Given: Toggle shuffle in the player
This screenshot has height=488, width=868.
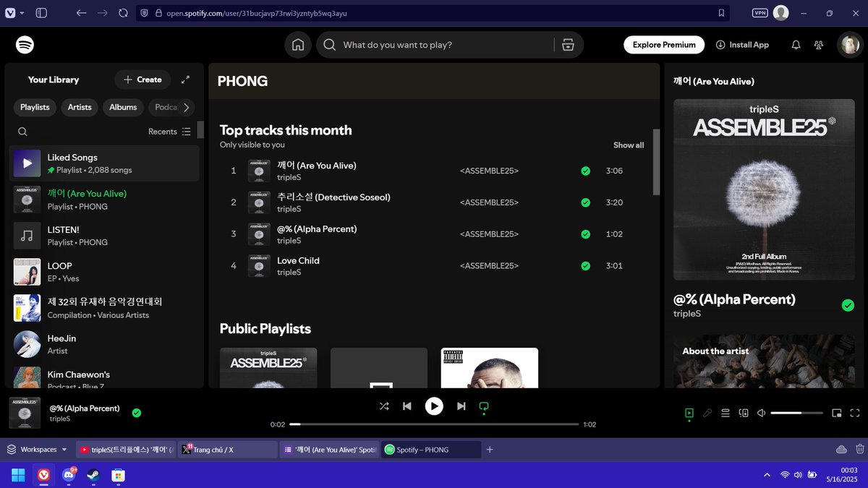Looking at the screenshot, I should click(384, 406).
